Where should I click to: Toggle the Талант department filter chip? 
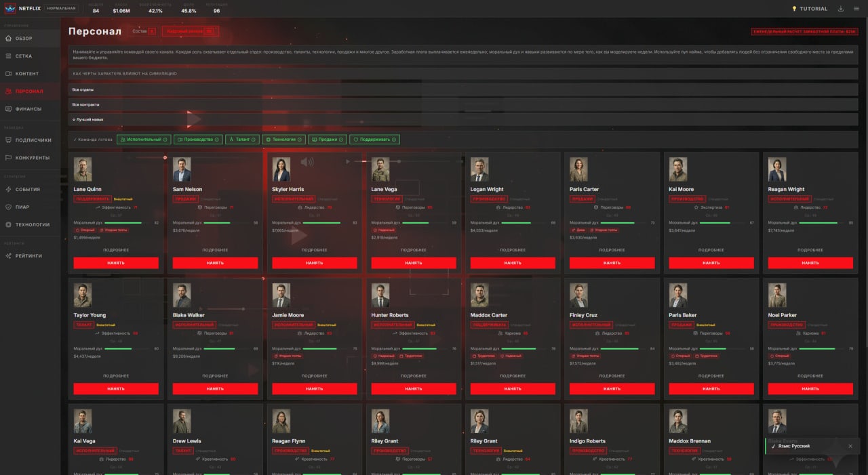click(242, 140)
